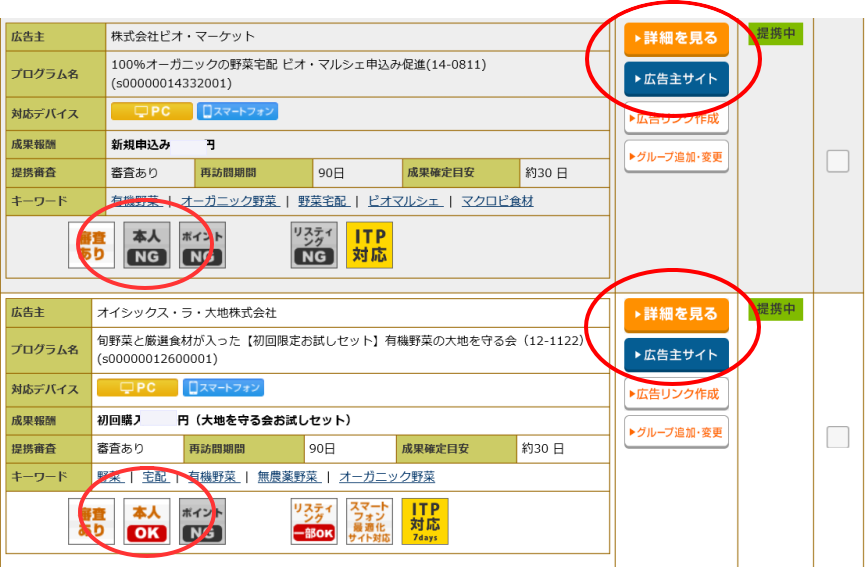Screen dimensions: 865x567
Task: Click 審査あり badge in ビオ・マーケット program
Action: click(92, 245)
